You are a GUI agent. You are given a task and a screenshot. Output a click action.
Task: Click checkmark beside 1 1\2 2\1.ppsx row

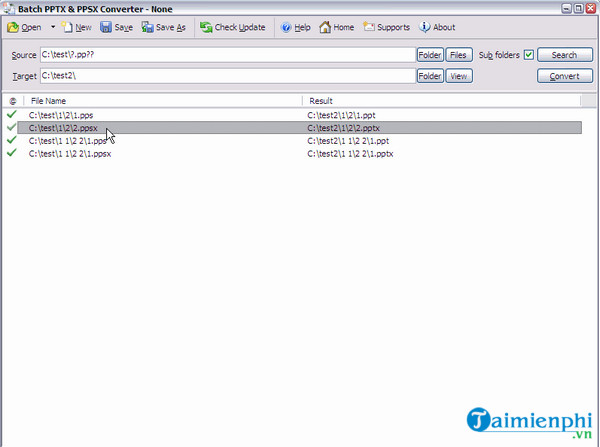tap(12, 153)
